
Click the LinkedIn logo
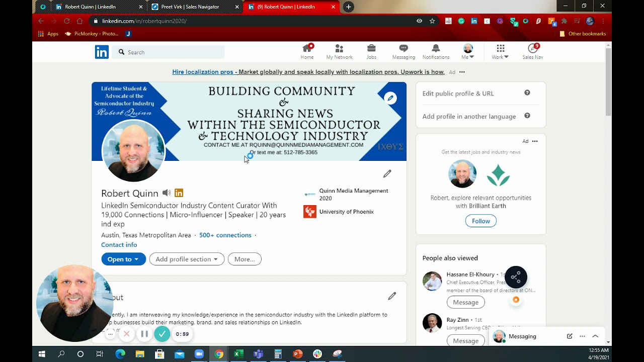(x=102, y=52)
